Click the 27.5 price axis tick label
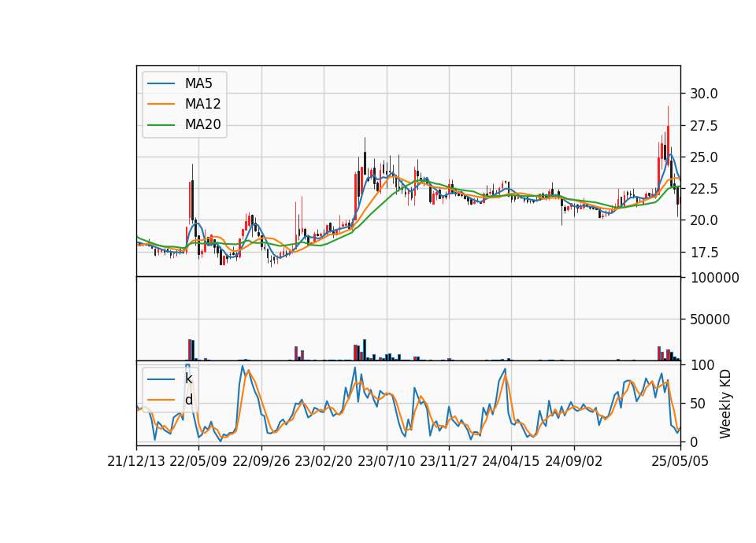This screenshot has width=756, height=543. click(703, 126)
